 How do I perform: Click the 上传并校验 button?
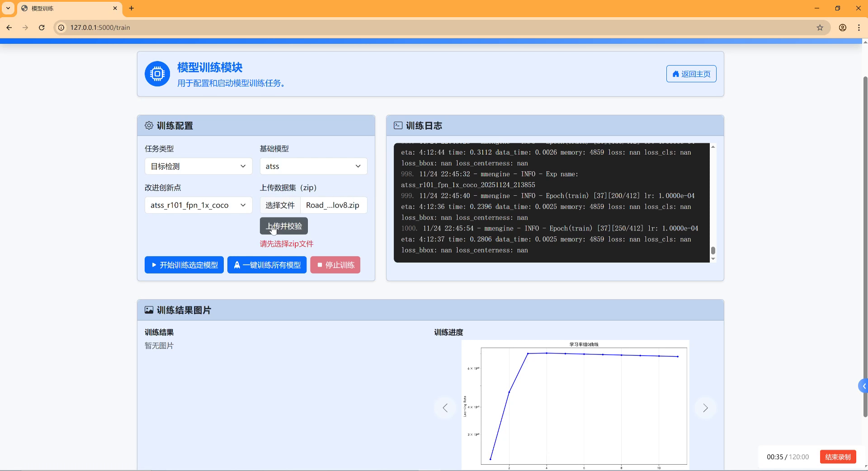[x=284, y=226]
